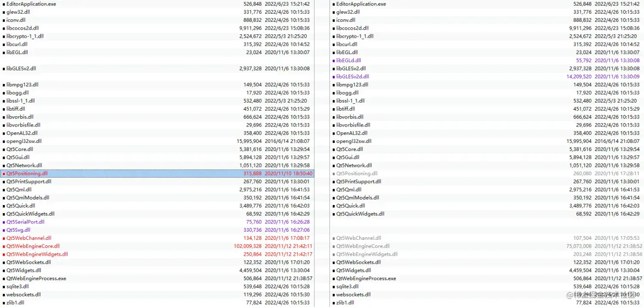Select websockets.dll in the left pane
The height and width of the screenshot is (308, 644).
pyautogui.click(x=23, y=295)
